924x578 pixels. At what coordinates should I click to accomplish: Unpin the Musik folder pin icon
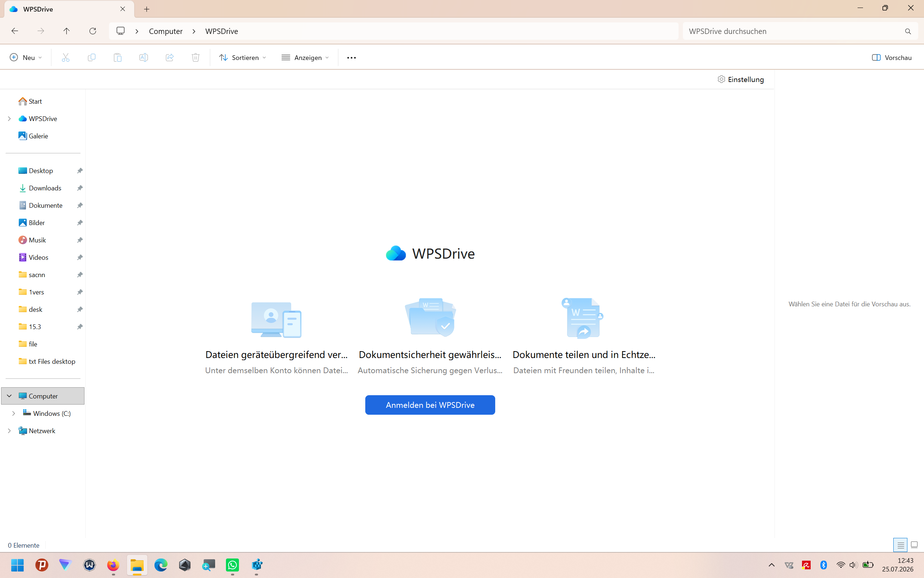[80, 240]
